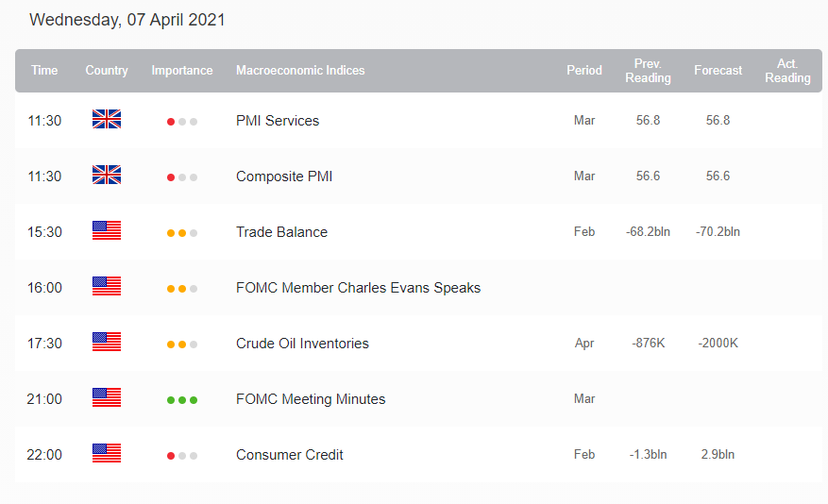The width and height of the screenshot is (828, 504).
Task: Click green importance dots for FOMC Meeting Minutes
Action: click(x=182, y=399)
